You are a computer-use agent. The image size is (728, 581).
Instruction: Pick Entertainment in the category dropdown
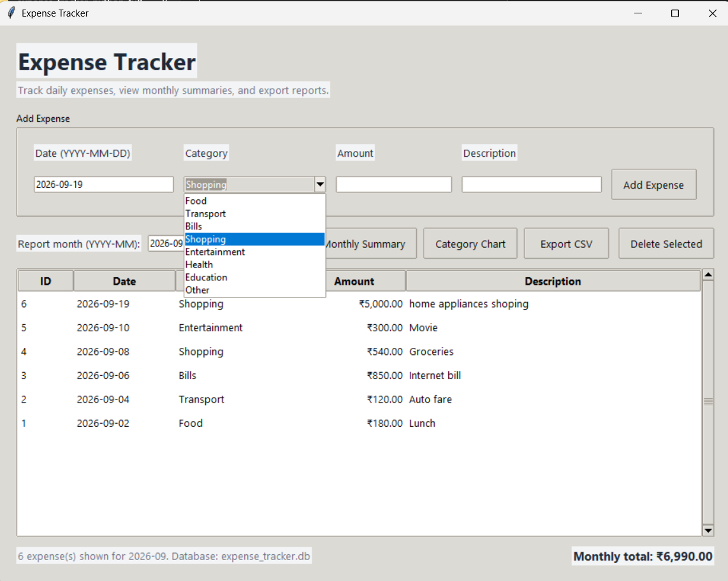pos(254,252)
